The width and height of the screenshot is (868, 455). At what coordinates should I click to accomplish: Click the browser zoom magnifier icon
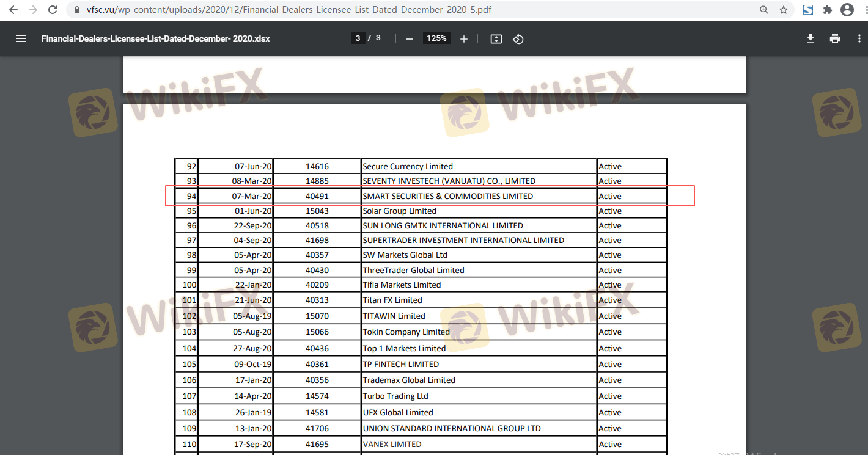pos(764,10)
